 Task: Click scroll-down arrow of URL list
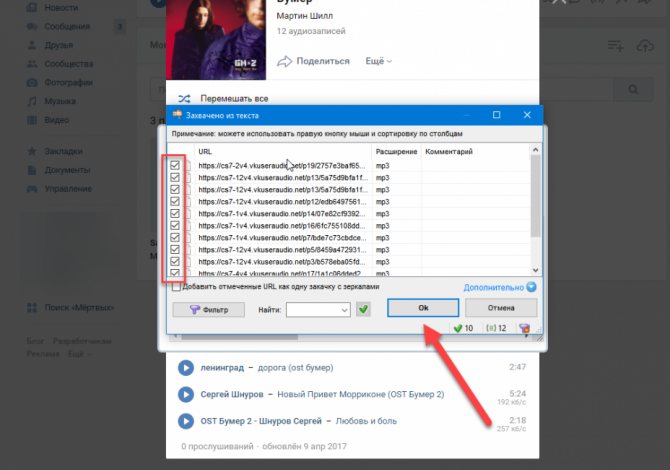535,270
